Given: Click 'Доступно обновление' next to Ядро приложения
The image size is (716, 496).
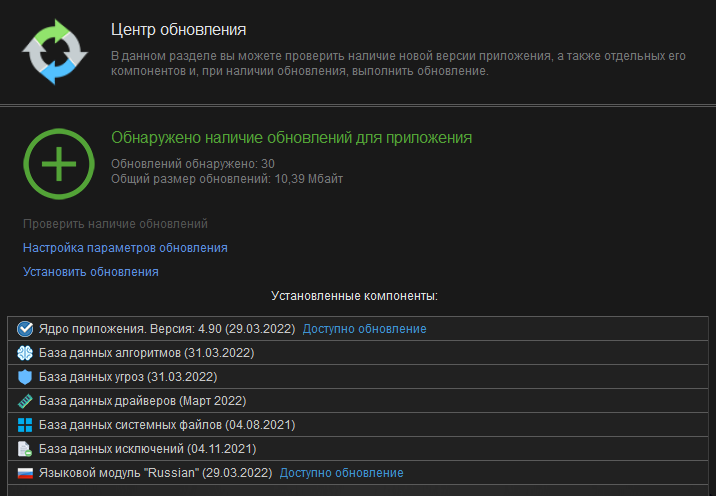Looking at the screenshot, I should point(364,329).
